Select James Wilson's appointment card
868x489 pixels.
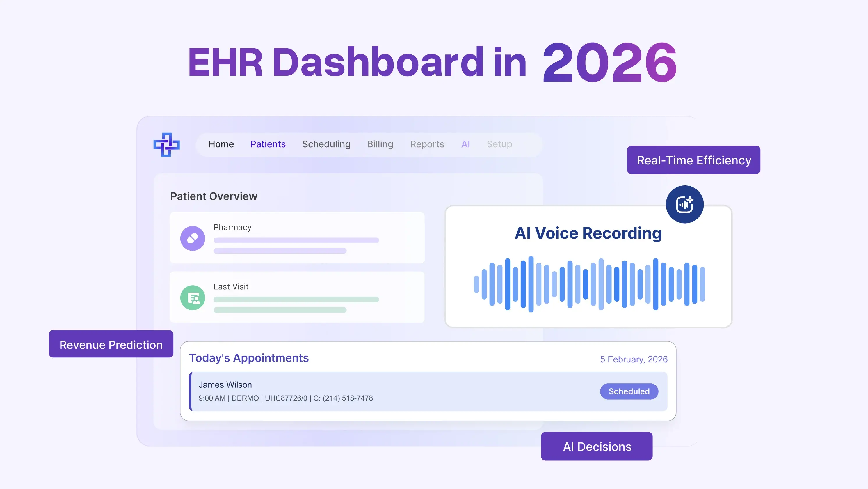coord(428,391)
